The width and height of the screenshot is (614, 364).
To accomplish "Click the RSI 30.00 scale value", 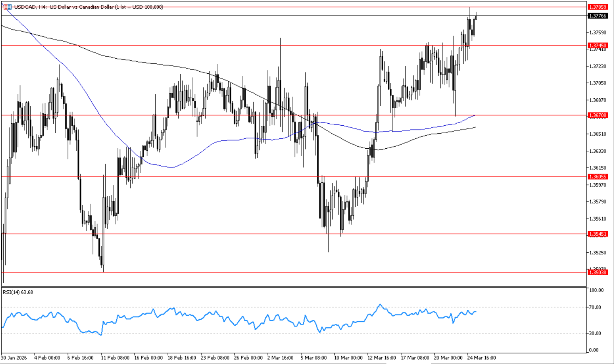I will (x=595, y=333).
